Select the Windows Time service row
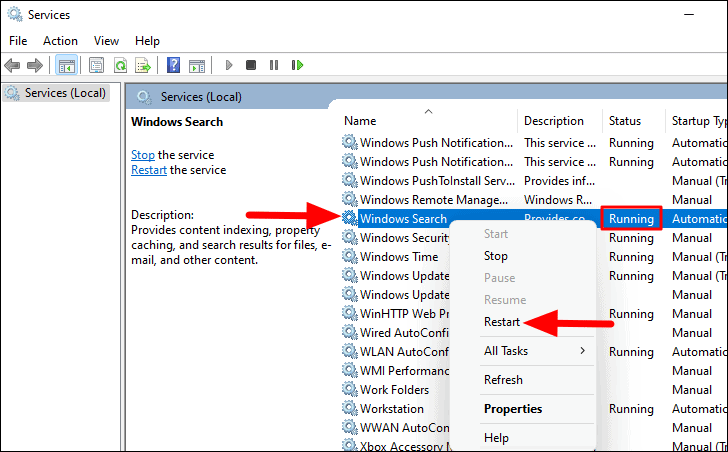Image resolution: width=728 pixels, height=452 pixels. 399,257
